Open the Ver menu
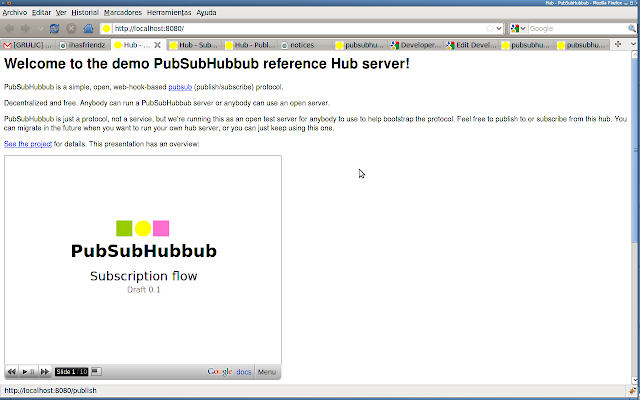 61,13
